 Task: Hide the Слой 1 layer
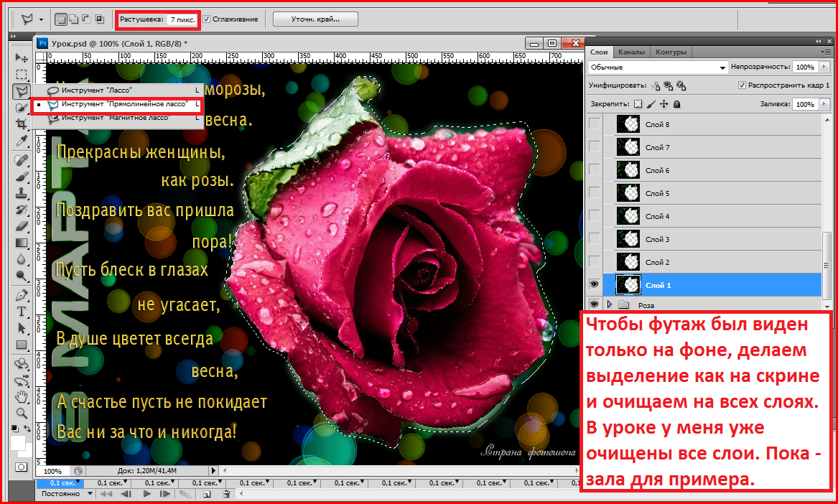click(594, 285)
